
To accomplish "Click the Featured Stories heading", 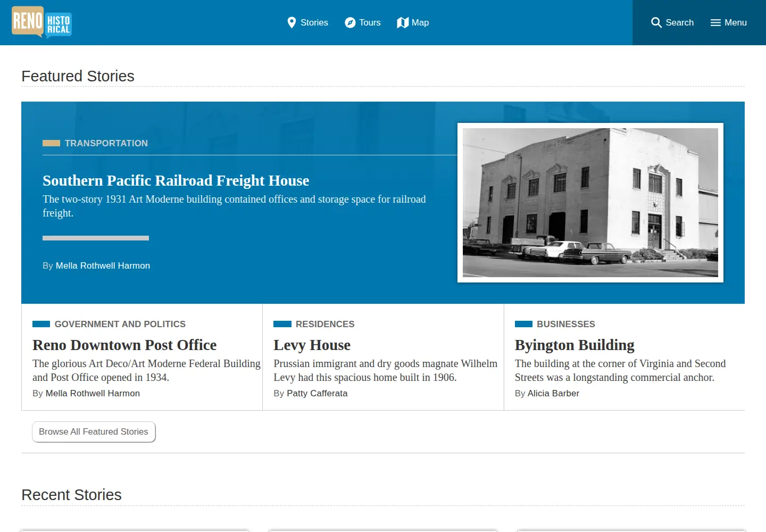I will [78, 76].
